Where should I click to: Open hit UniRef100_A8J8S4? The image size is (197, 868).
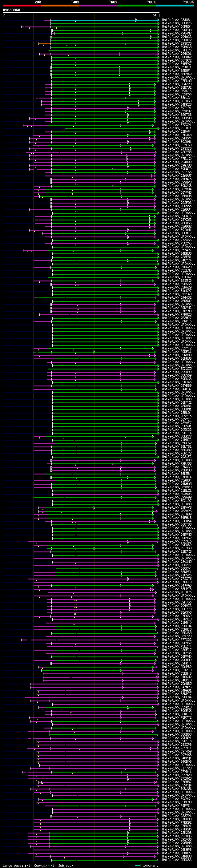176,20
